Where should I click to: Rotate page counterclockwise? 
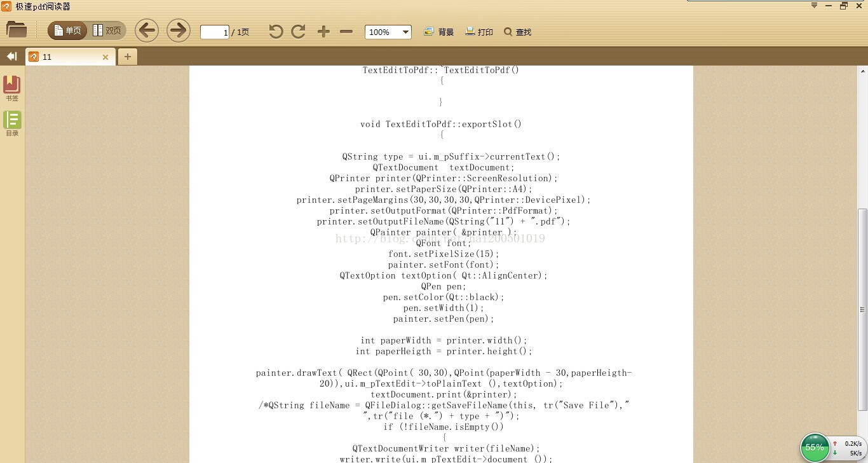pos(276,32)
